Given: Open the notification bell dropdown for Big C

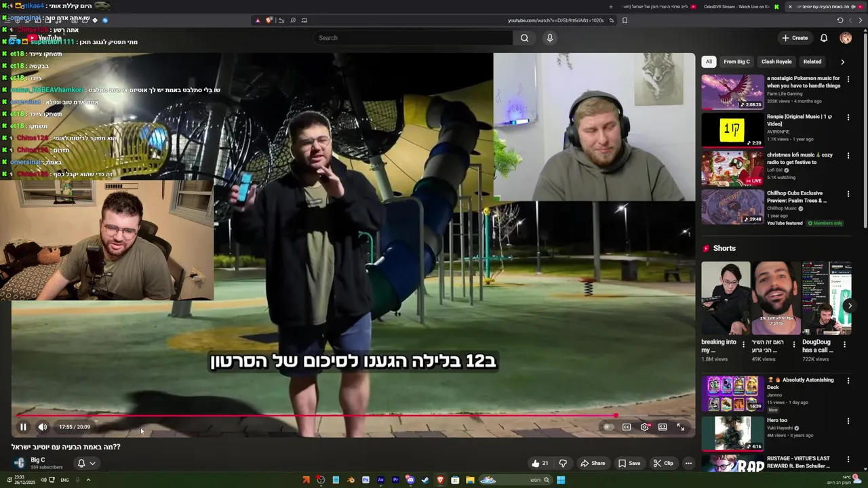Looking at the screenshot, I should [86, 464].
